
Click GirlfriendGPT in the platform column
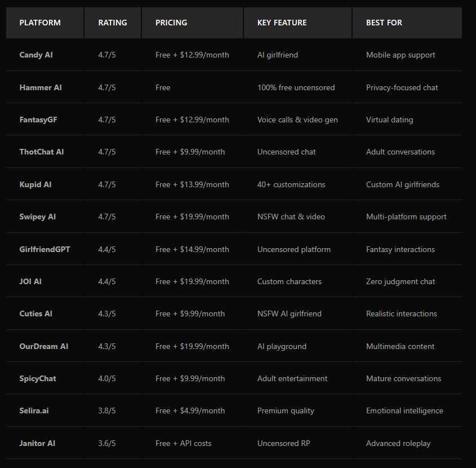coord(45,249)
